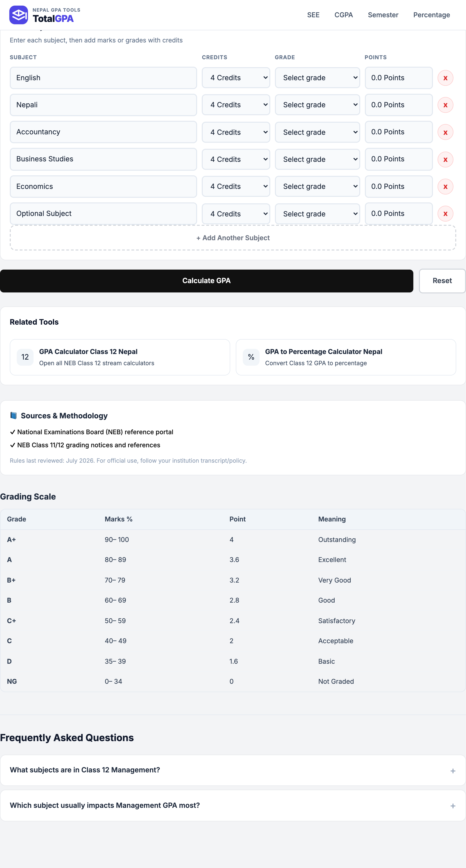The image size is (466, 868).
Task: Click the TotalGPA logo icon
Action: [x=18, y=15]
